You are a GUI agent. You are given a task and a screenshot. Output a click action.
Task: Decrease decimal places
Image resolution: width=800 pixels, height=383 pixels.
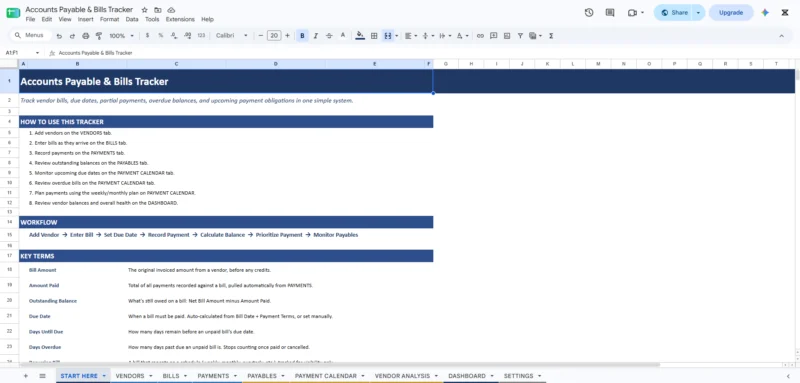coord(174,36)
